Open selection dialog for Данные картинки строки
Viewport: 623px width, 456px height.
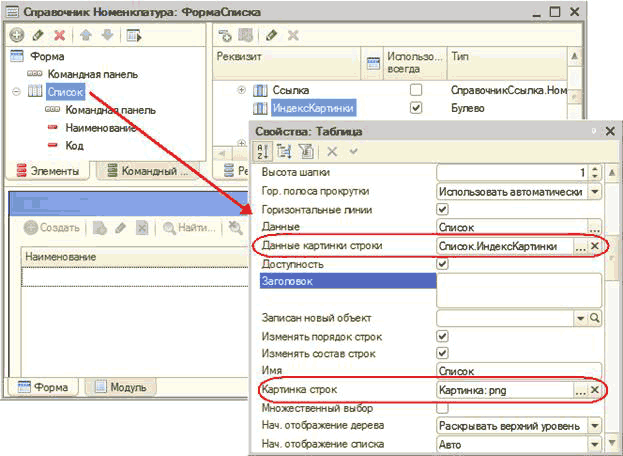[580, 246]
